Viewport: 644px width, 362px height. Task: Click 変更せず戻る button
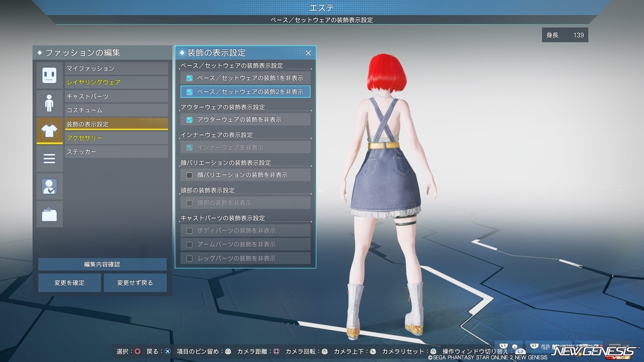point(135,283)
